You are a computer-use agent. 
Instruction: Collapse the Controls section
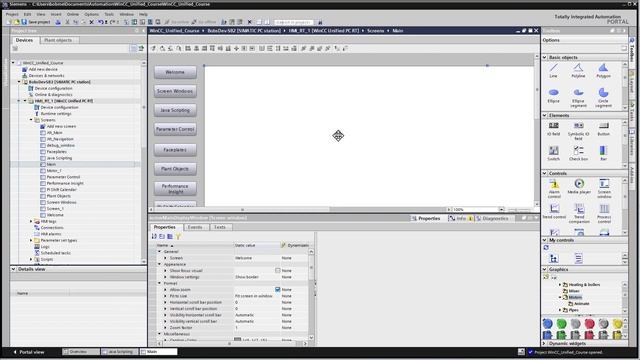point(544,173)
